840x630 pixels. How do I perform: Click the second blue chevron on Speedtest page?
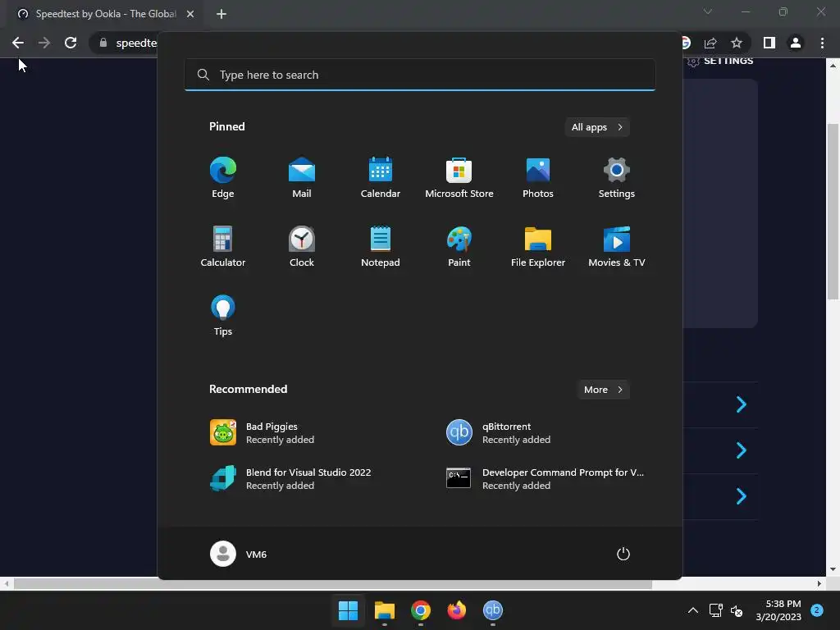[x=742, y=450]
